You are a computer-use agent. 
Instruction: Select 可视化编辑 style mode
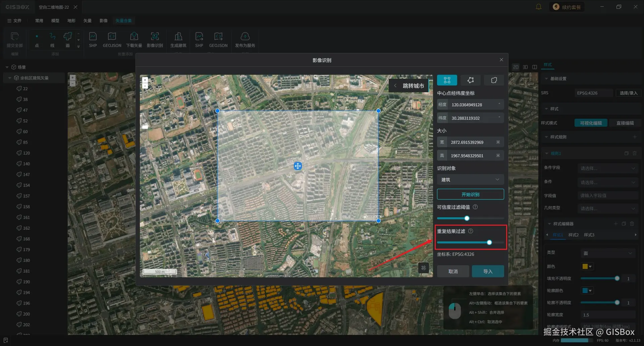591,123
